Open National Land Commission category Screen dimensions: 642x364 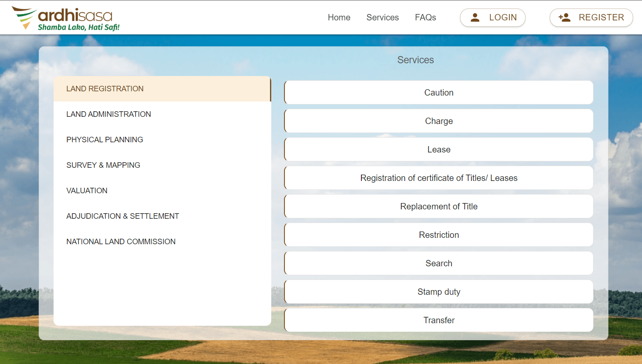[x=162, y=242]
